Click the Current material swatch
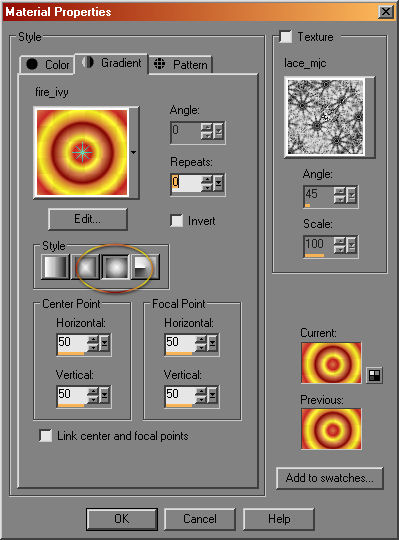Viewport: 399px width, 540px height. click(331, 363)
